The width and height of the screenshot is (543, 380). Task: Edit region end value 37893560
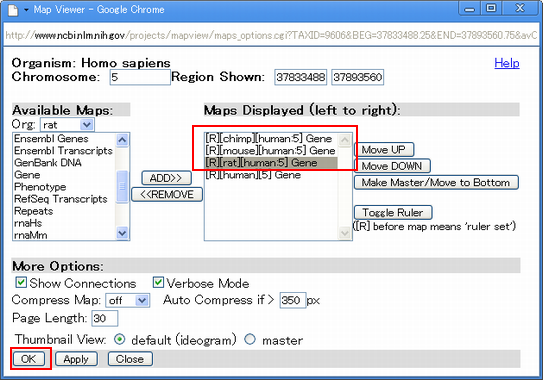click(357, 77)
